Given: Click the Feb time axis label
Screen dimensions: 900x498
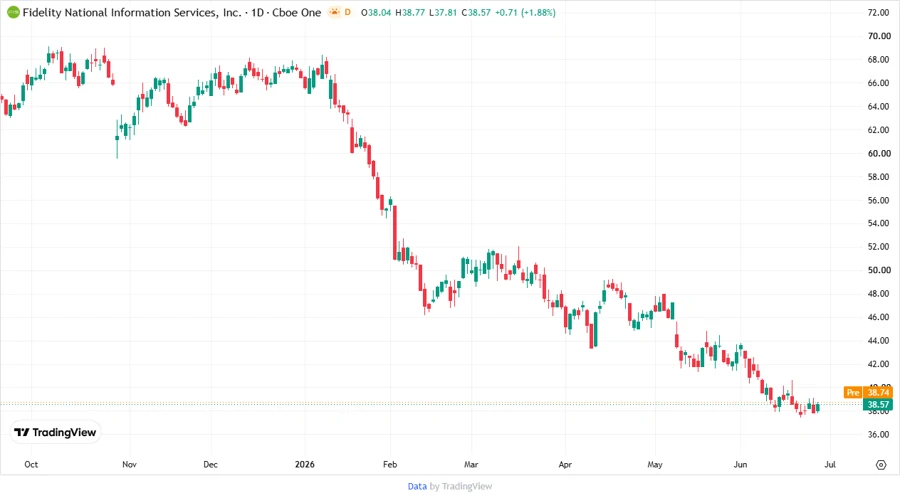Looking at the screenshot, I should coord(390,464).
